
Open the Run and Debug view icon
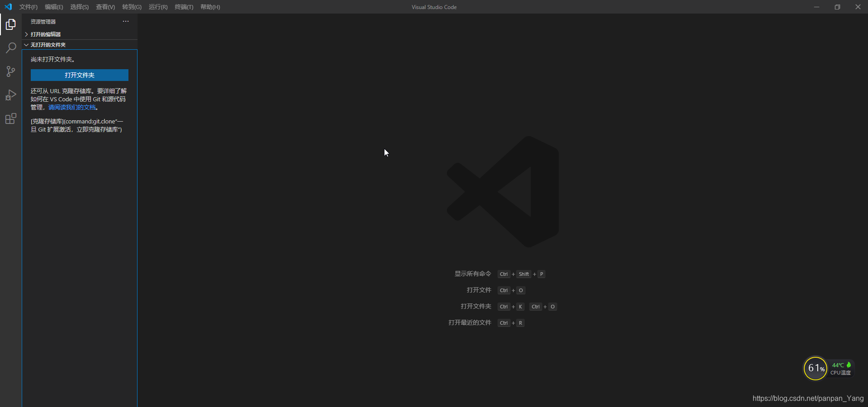pyautogui.click(x=11, y=95)
